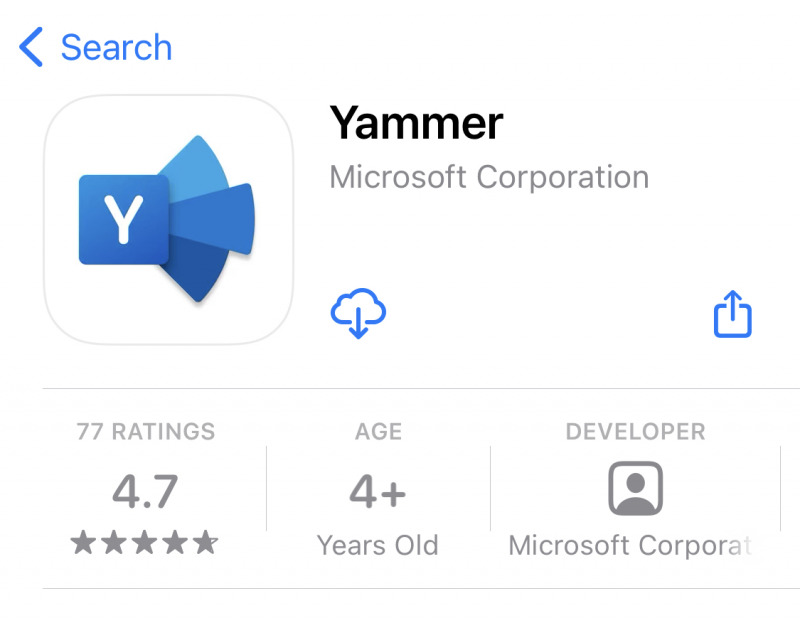Tap the white Y logo square
Viewport: 800px width, 623px height.
point(123,220)
